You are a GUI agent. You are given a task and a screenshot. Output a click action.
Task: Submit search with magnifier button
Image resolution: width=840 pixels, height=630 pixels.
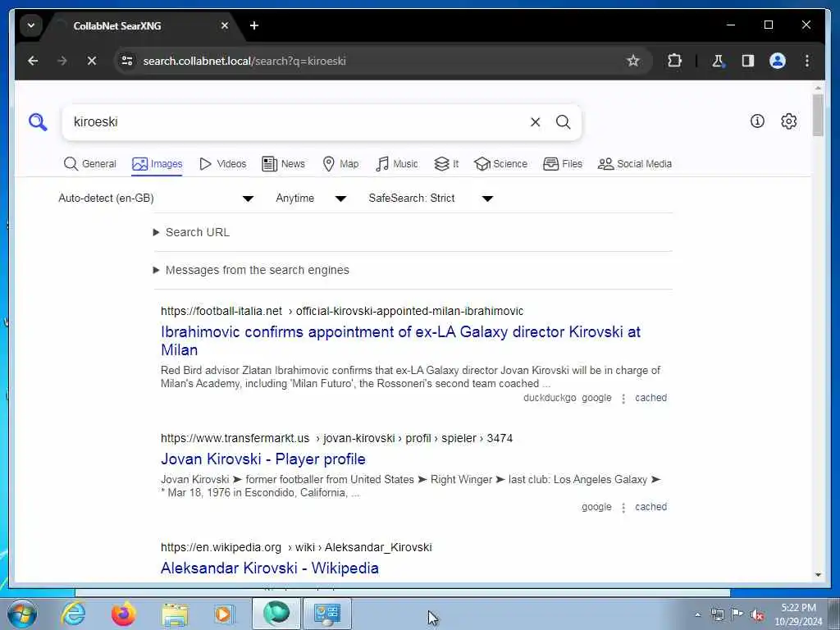tap(563, 122)
